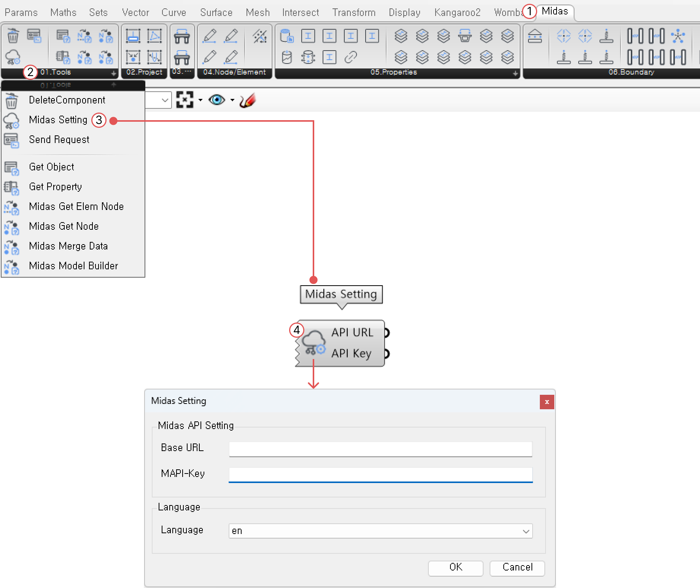Click the red sketch brush icon
Image resolution: width=700 pixels, height=588 pixels.
point(248,100)
